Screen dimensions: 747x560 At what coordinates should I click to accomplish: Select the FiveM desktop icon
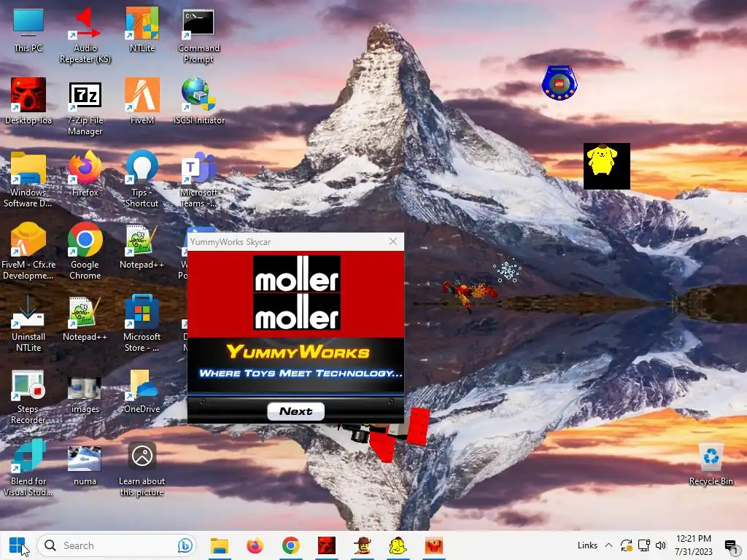coord(142,102)
